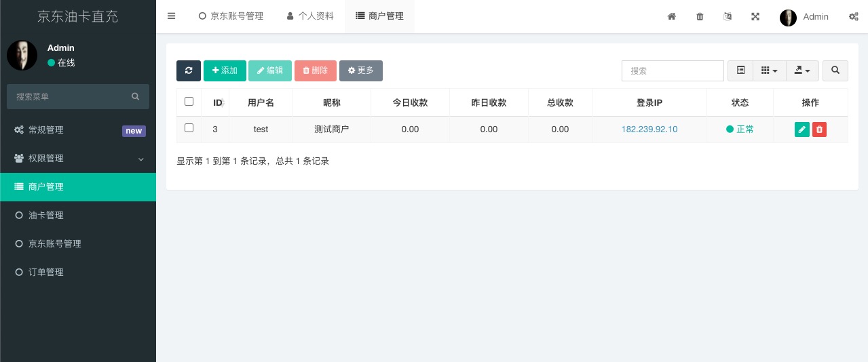Open the columns dropdown button
This screenshot has height=362, width=868.
pos(770,71)
